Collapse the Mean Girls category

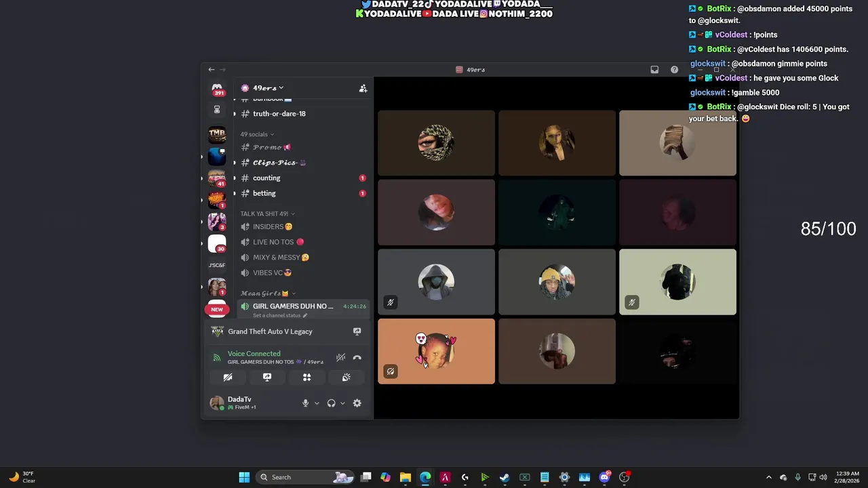(267, 293)
